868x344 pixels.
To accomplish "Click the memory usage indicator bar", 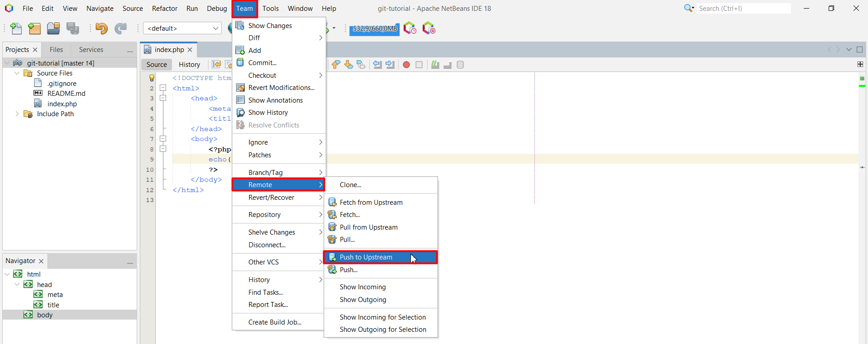I will coord(374,28).
